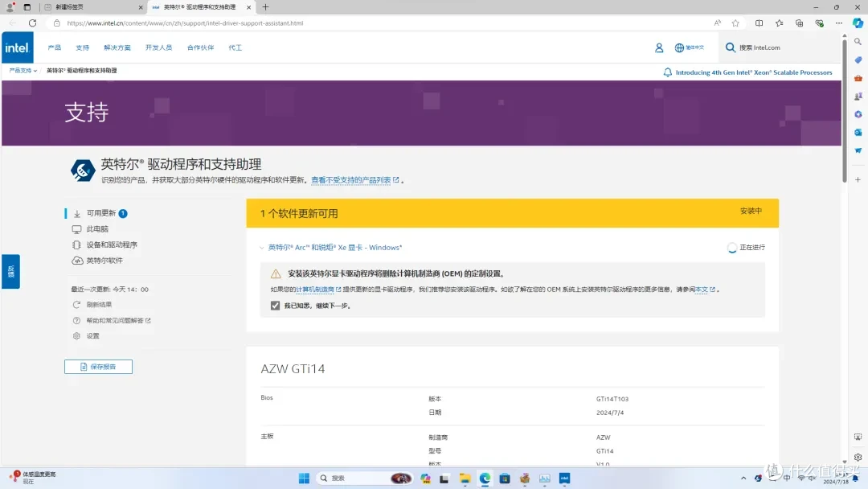The width and height of the screenshot is (868, 489).
Task: Select Available Updates in sidebar
Action: 101,213
